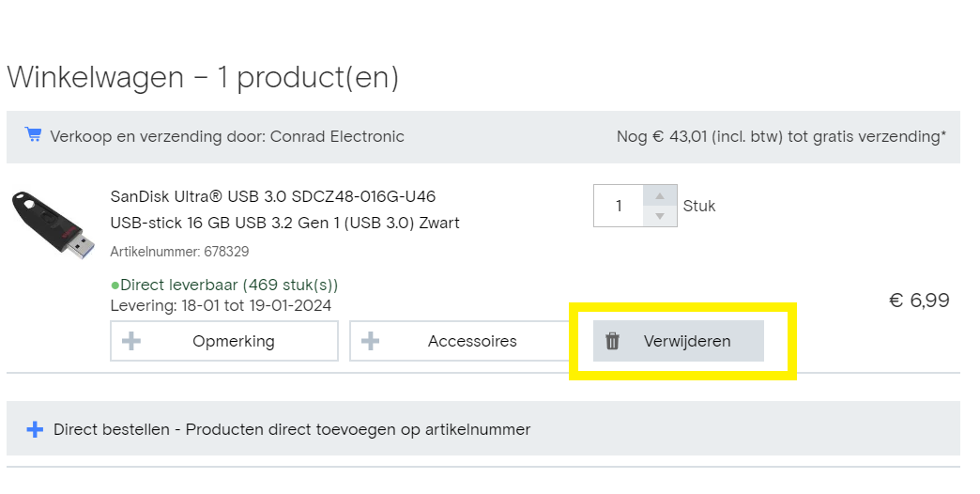Click the gratis verzending notice
This screenshot has width=980, height=494.
pyautogui.click(x=781, y=136)
